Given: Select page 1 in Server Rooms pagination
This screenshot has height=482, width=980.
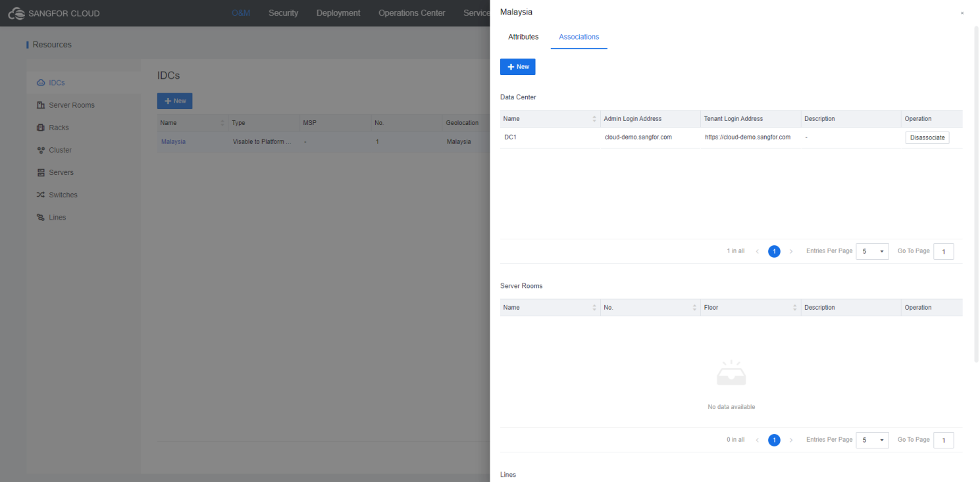Looking at the screenshot, I should (x=774, y=440).
